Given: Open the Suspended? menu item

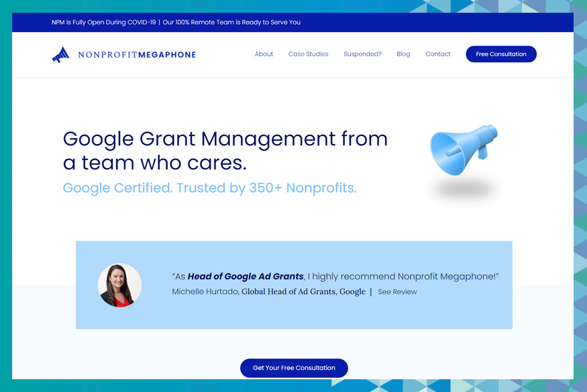Looking at the screenshot, I should pyautogui.click(x=362, y=54).
